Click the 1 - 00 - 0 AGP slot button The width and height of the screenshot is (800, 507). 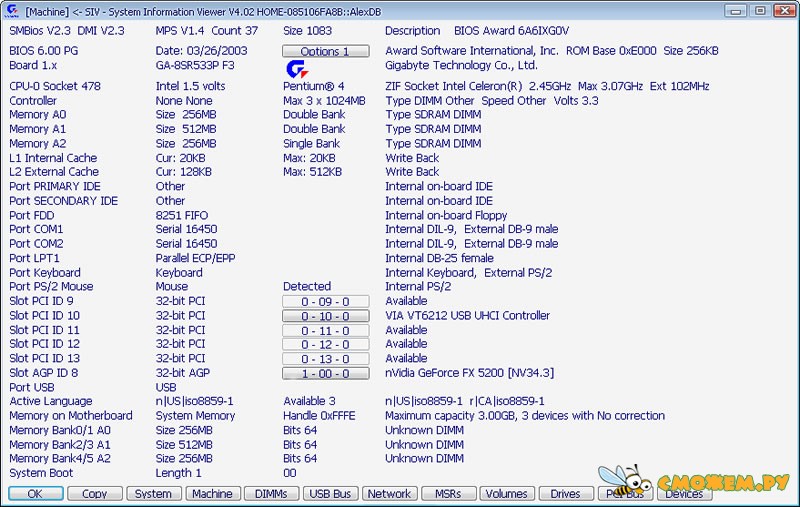click(326, 373)
